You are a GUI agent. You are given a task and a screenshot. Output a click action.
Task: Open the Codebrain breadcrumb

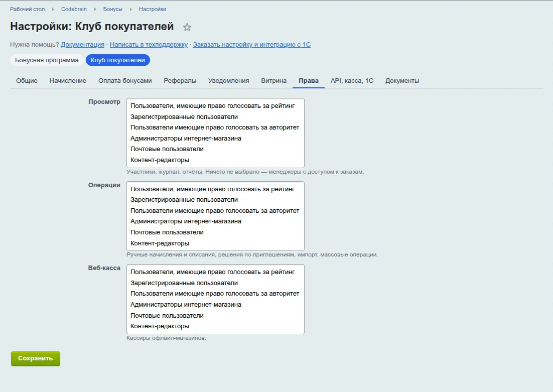74,9
